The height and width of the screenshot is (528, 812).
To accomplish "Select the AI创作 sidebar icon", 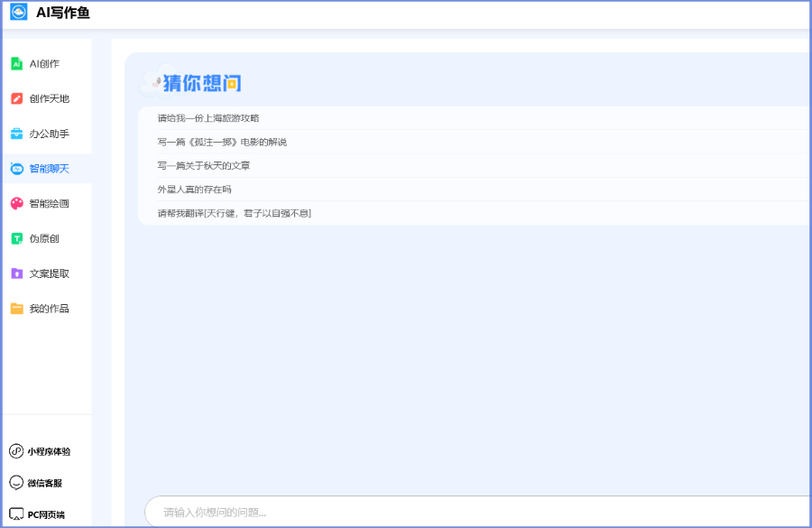I will 18,63.
